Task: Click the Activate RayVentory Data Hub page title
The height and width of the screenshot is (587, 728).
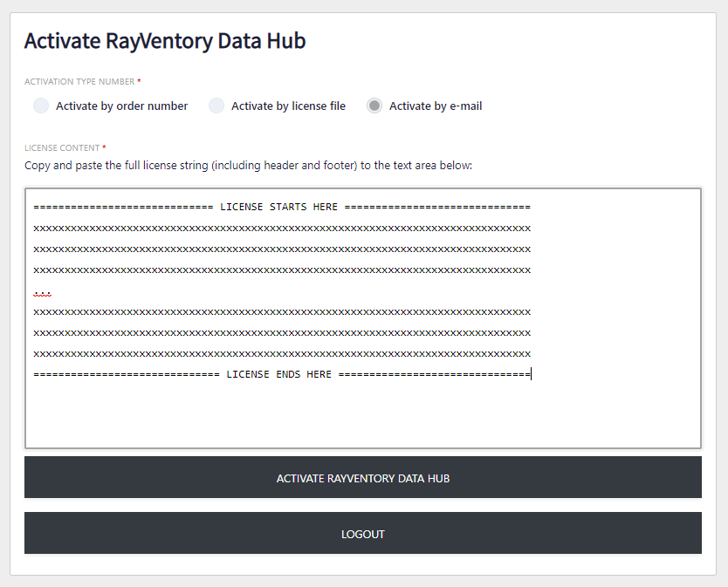Action: [165, 41]
